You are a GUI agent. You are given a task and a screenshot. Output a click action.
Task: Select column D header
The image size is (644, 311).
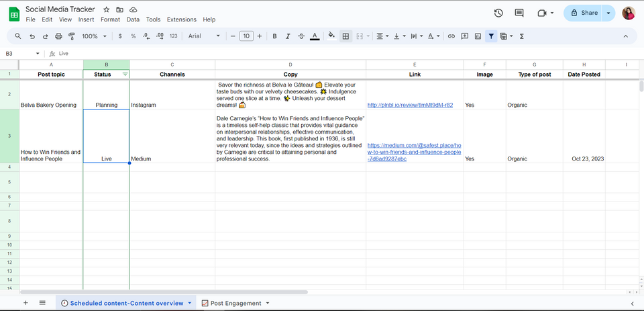pos(290,64)
